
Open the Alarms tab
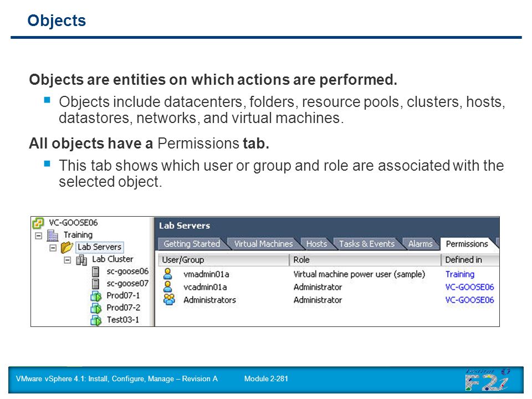[420, 244]
